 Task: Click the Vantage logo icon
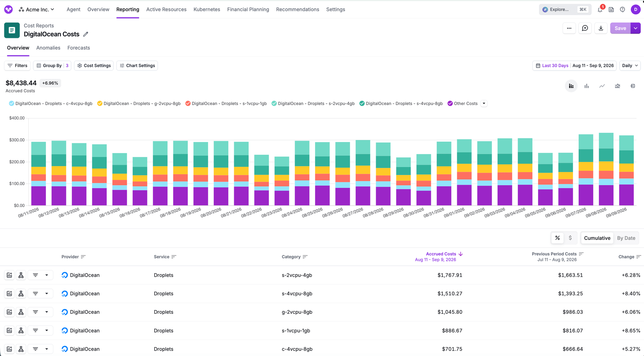8,9
